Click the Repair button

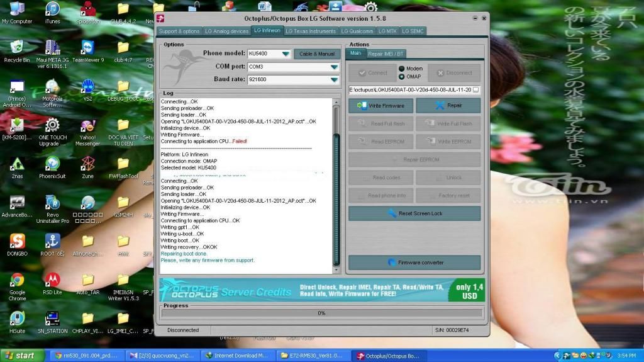pos(448,106)
